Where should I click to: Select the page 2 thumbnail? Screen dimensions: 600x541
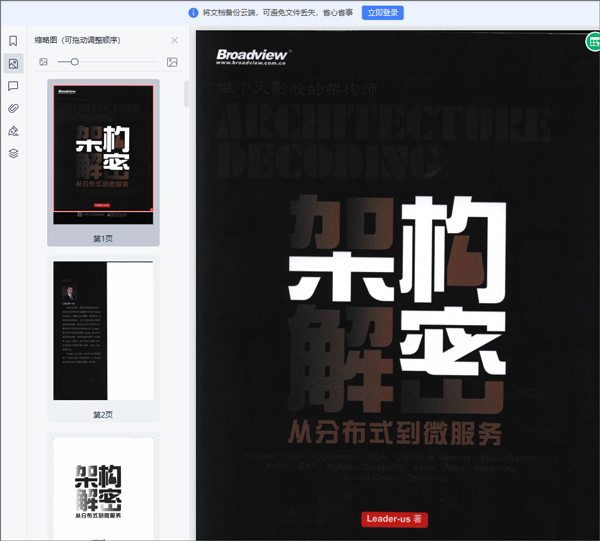(x=103, y=331)
